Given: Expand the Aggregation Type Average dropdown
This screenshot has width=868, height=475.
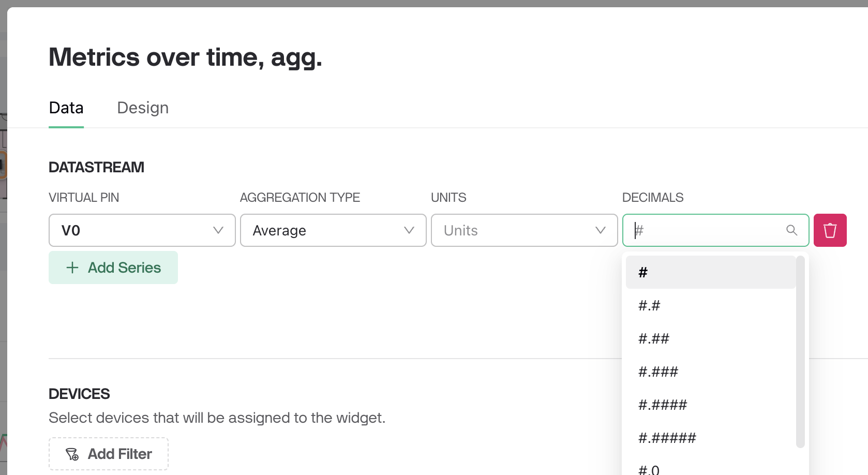Looking at the screenshot, I should click(333, 230).
